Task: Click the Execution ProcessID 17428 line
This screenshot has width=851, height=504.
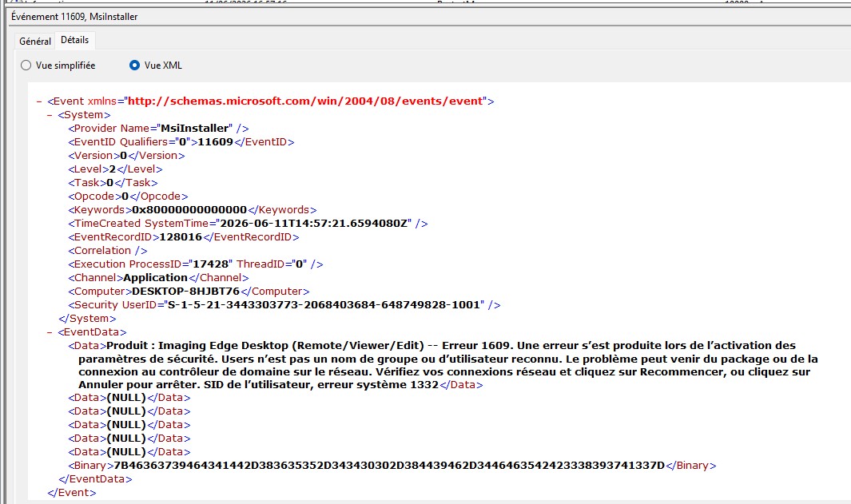Action: (196, 264)
